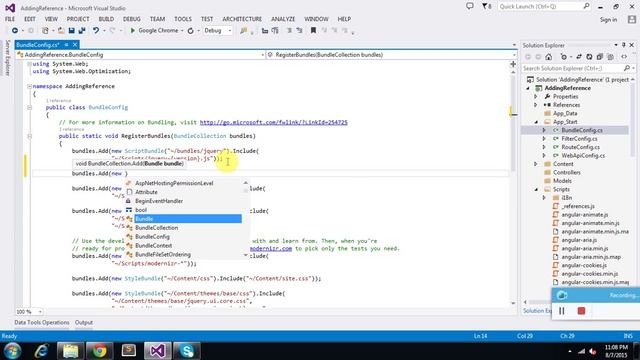640x360 pixels.
Task: Open the ARCHITECTURE menu
Action: coord(242,19)
